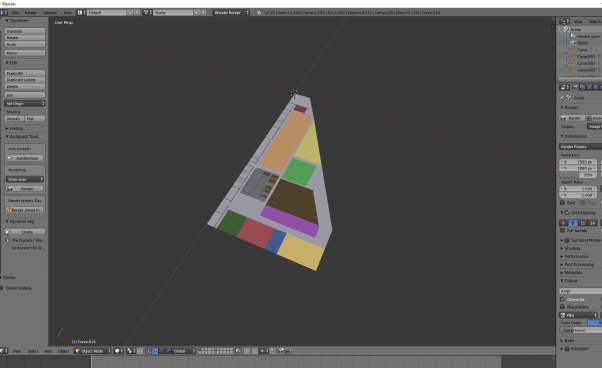Click the properties editor type icon

coord(564,87)
